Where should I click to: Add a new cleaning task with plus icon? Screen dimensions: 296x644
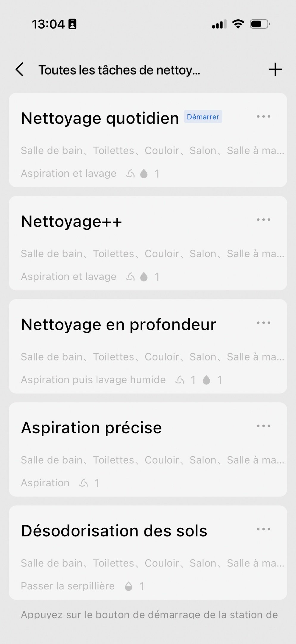click(x=275, y=69)
